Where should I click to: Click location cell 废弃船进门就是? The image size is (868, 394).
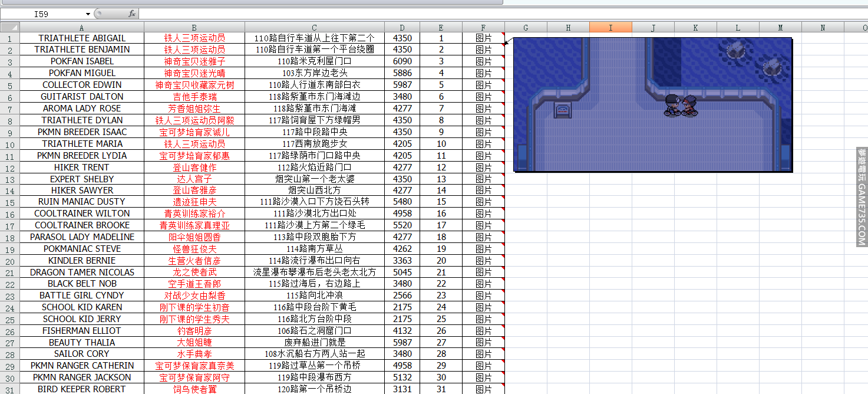[315, 343]
